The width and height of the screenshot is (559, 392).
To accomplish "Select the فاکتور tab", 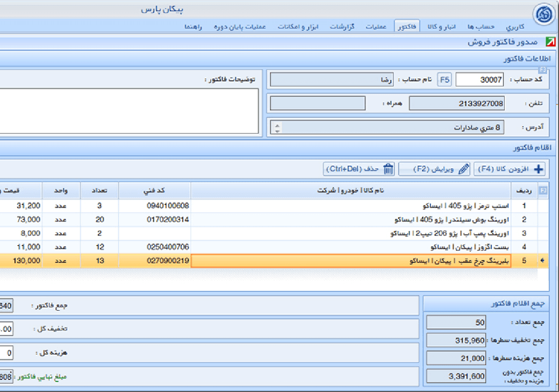I will (x=407, y=27).
